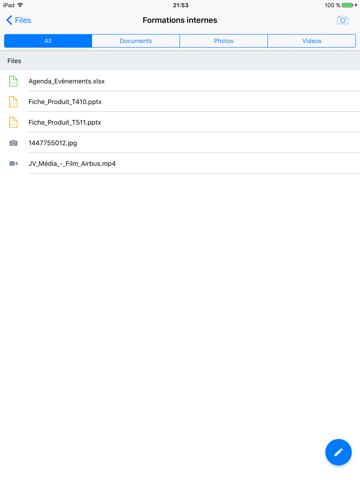Switch to the Videos tab
This screenshot has width=360, height=480.
click(312, 41)
